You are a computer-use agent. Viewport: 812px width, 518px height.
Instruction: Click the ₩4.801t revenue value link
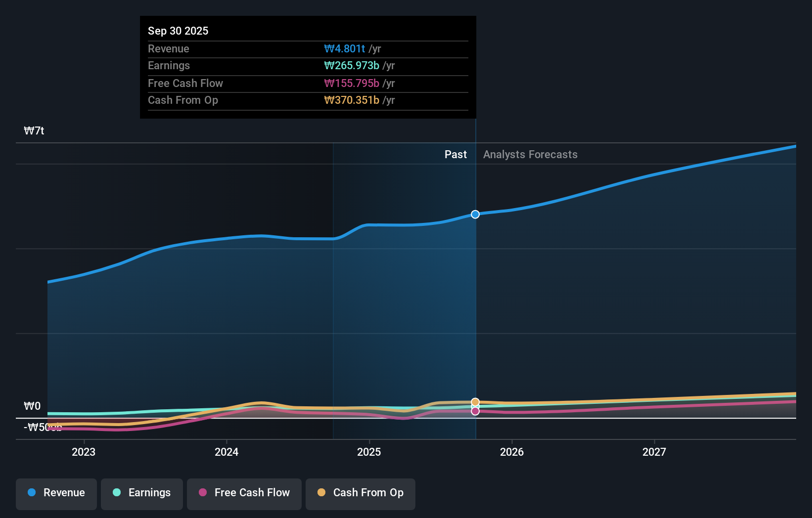pos(345,49)
